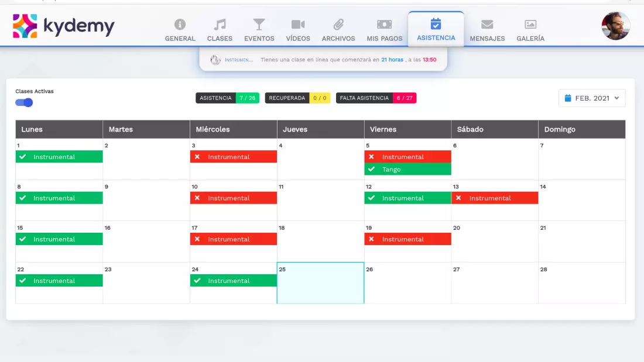The width and height of the screenshot is (644, 362).
Task: Click the Clases music note icon
Action: 220,25
